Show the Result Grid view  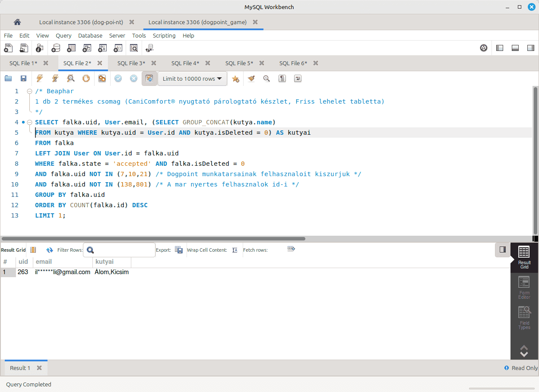click(524, 258)
